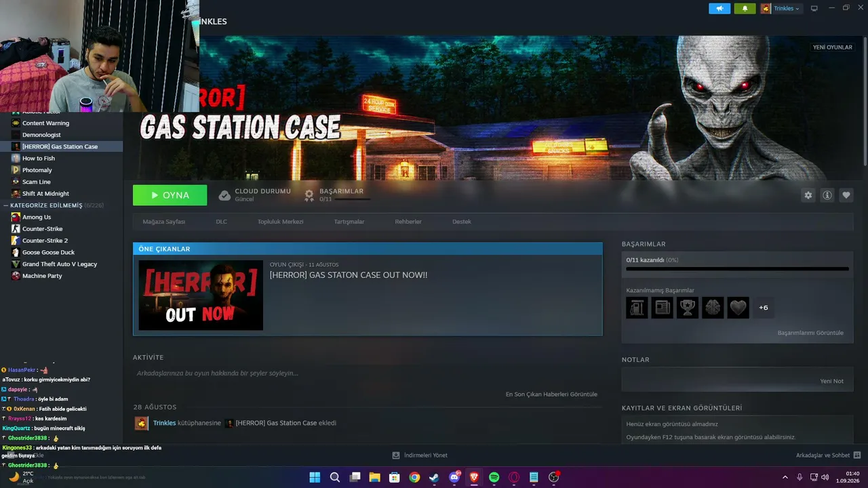Open OBS Studio from the taskbar
Screen dimensions: 868x488
coord(553,477)
